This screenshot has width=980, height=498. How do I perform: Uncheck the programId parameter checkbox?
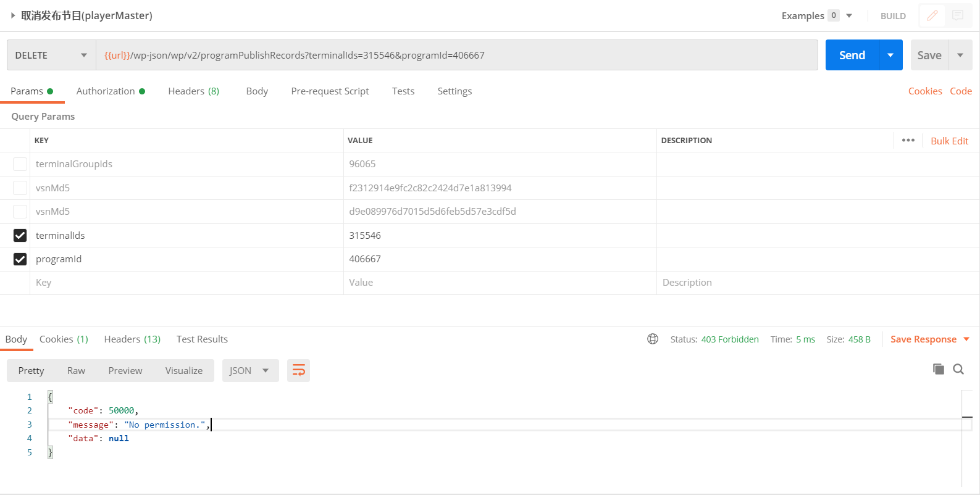coord(20,259)
